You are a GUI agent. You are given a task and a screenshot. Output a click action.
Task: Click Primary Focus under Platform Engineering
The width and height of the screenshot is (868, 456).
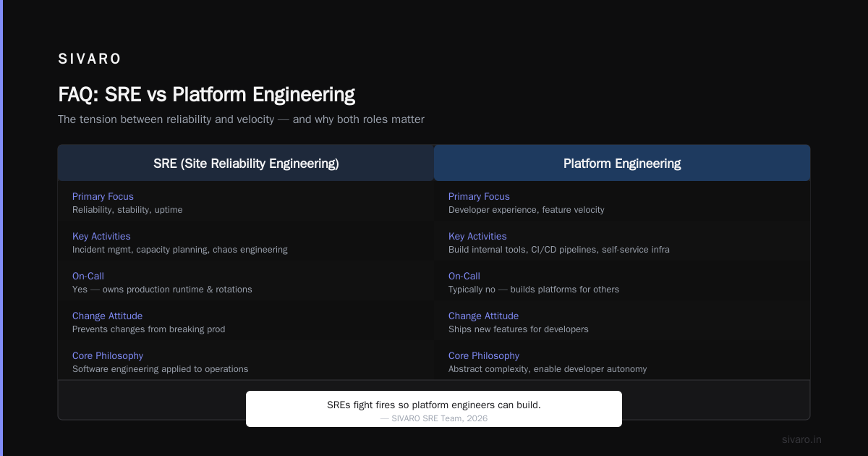point(479,196)
